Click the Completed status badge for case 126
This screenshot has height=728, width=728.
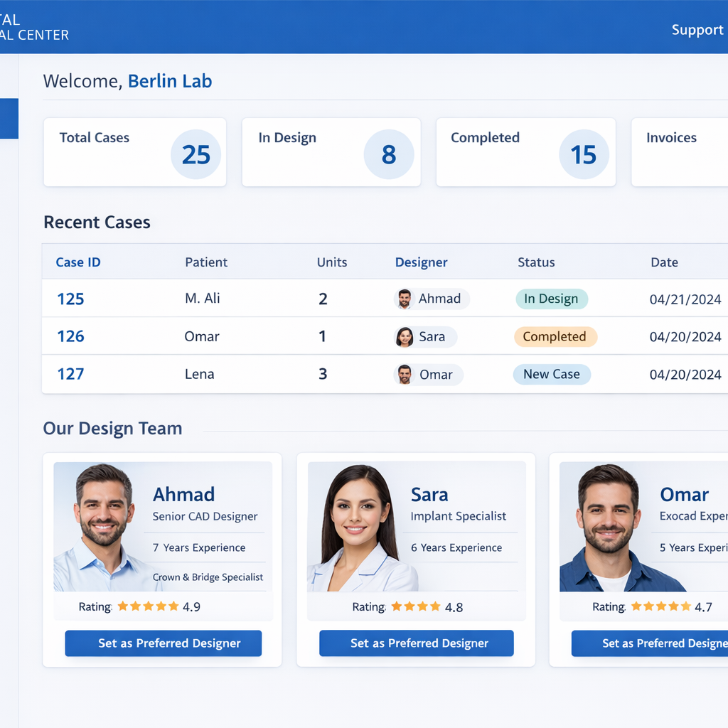click(x=555, y=337)
